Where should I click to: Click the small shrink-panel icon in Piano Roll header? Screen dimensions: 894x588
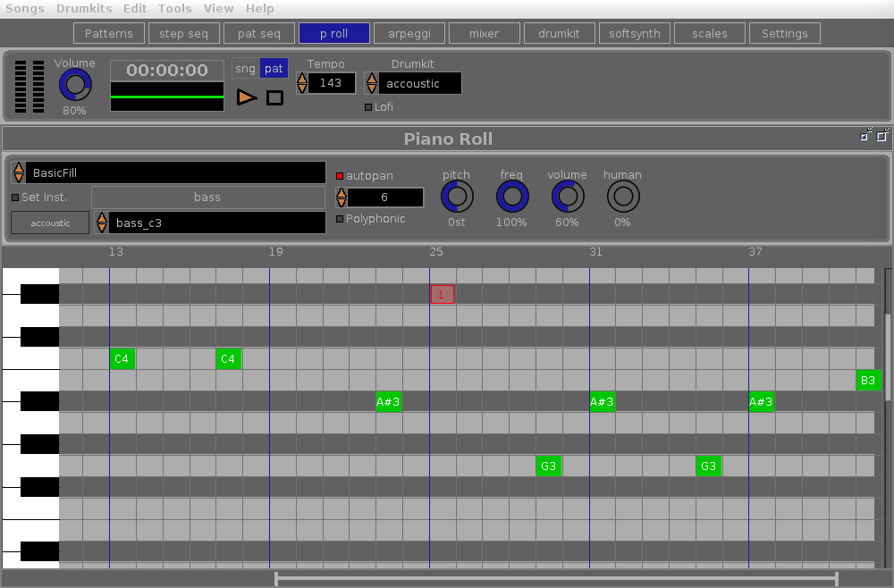point(865,135)
